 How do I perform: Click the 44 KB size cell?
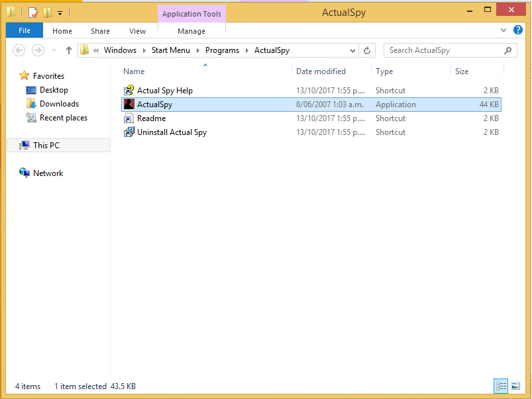click(489, 105)
